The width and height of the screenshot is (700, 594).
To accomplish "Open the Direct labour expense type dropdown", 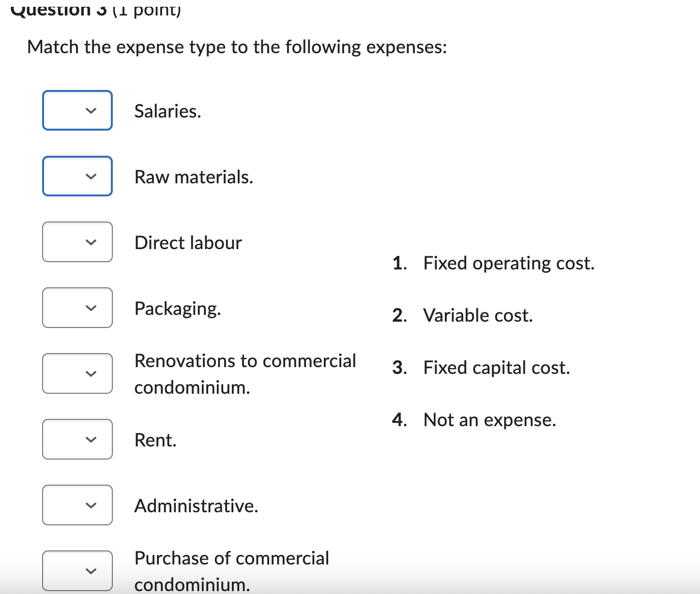I will 77,242.
